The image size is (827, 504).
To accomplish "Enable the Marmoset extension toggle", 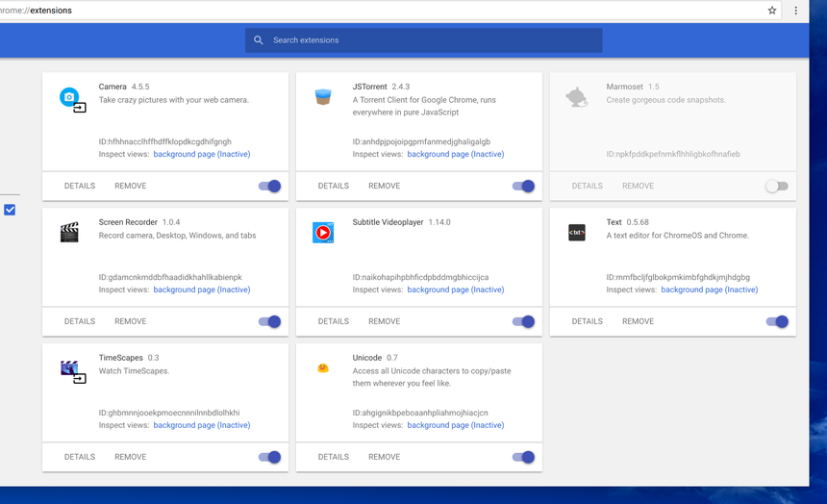I will click(777, 186).
